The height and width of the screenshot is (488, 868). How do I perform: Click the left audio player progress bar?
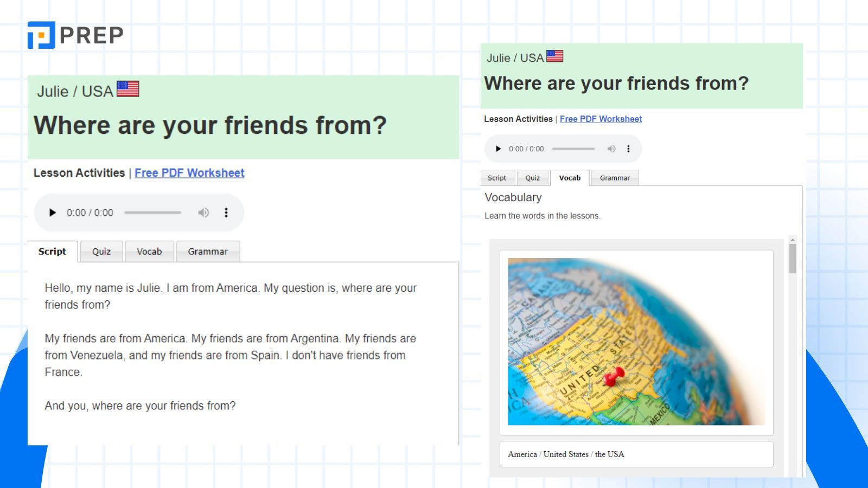(x=152, y=213)
